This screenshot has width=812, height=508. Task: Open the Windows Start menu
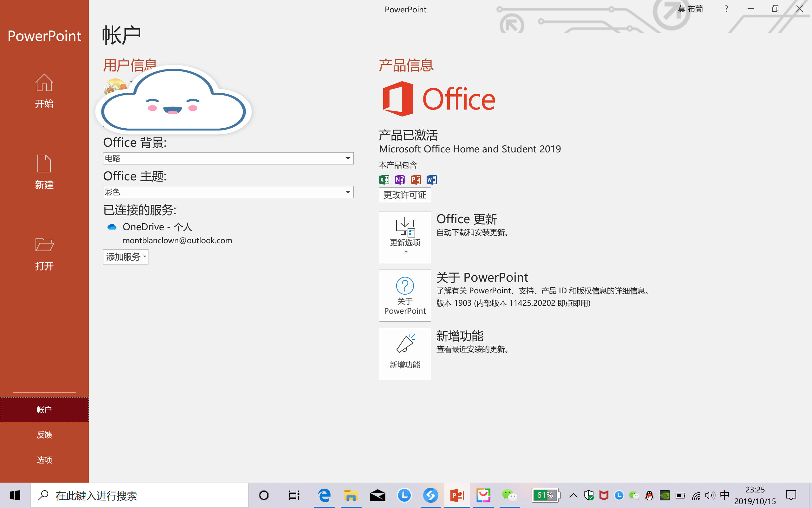(15, 495)
